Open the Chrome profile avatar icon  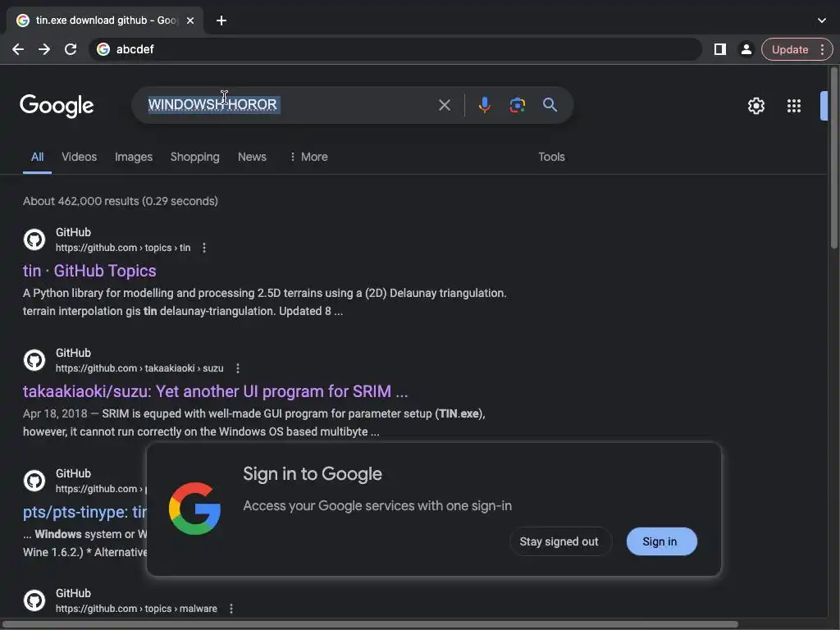tap(746, 49)
